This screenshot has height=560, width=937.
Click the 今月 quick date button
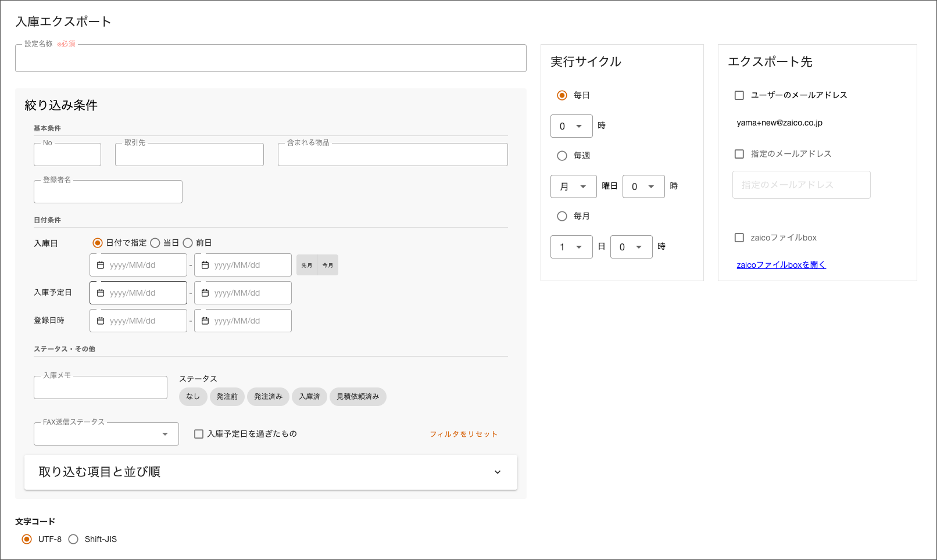(328, 265)
